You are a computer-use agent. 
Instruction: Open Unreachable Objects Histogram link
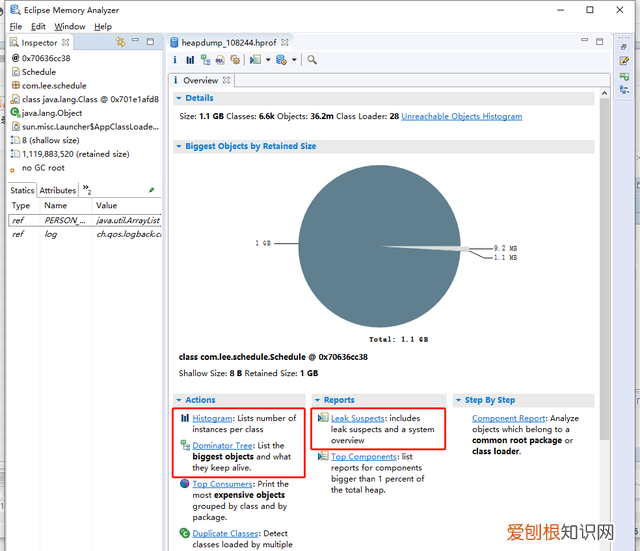pos(462,116)
